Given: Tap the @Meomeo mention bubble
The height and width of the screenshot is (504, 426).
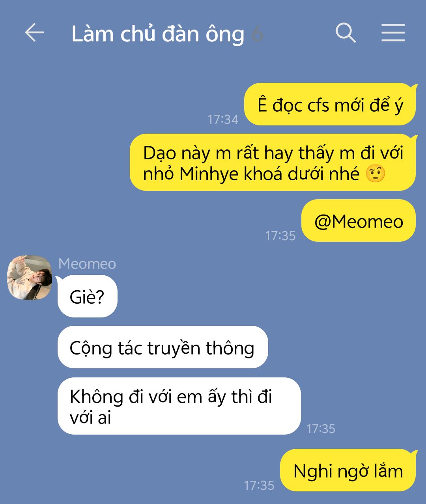Looking at the screenshot, I should [359, 221].
